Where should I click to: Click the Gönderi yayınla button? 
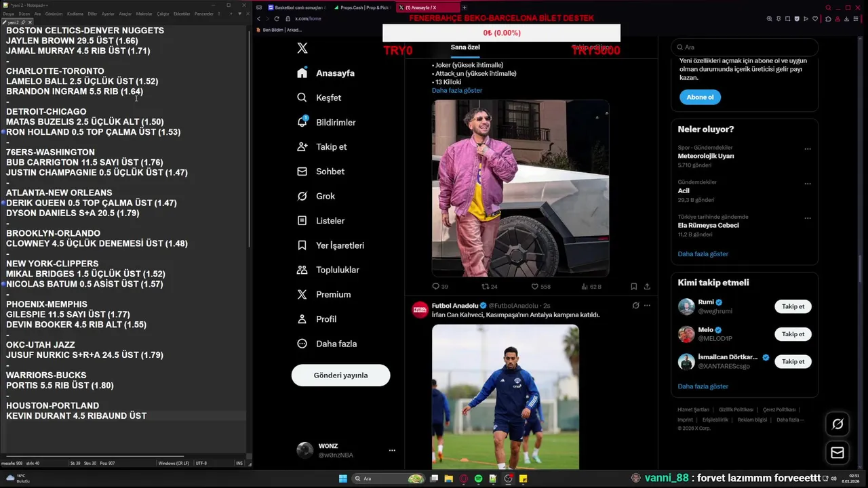[340, 375]
